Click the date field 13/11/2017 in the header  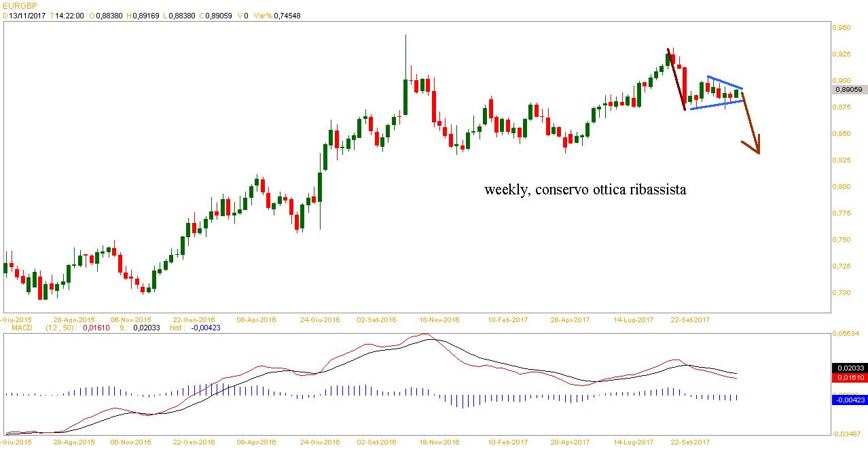tap(26, 16)
